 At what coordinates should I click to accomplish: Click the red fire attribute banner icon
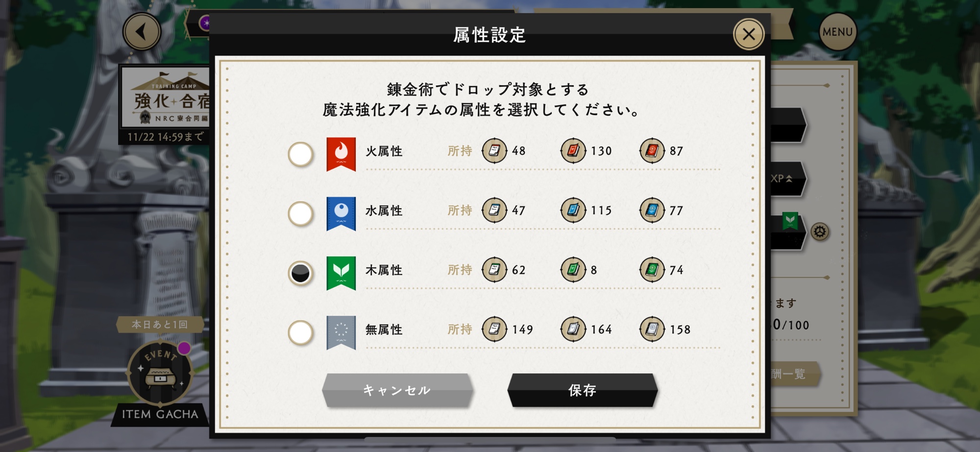(x=341, y=153)
